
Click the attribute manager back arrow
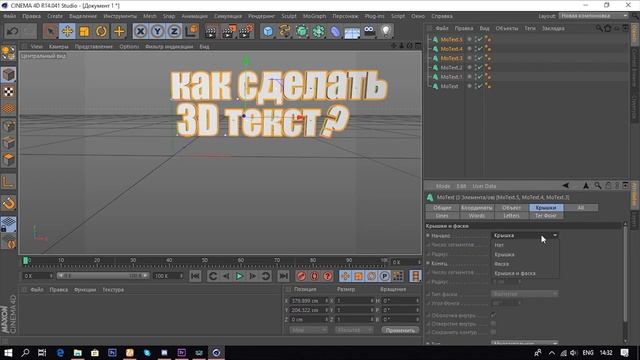click(565, 186)
